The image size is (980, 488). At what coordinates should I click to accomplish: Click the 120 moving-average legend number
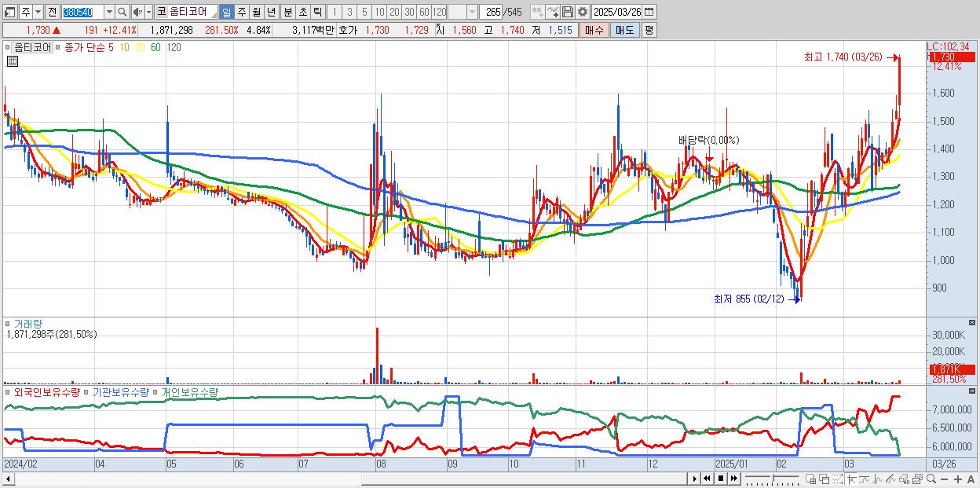[x=174, y=47]
